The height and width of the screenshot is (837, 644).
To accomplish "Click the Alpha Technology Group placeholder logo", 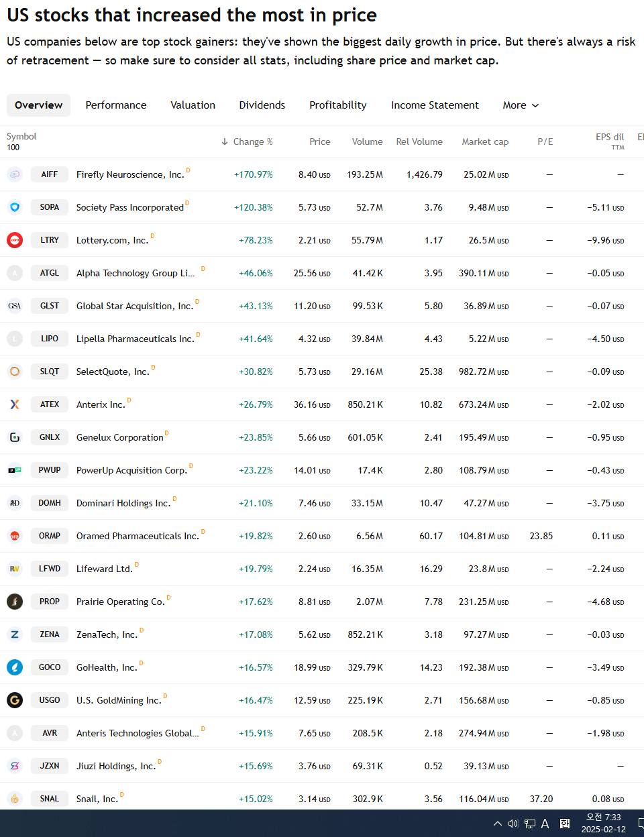I will (x=15, y=273).
